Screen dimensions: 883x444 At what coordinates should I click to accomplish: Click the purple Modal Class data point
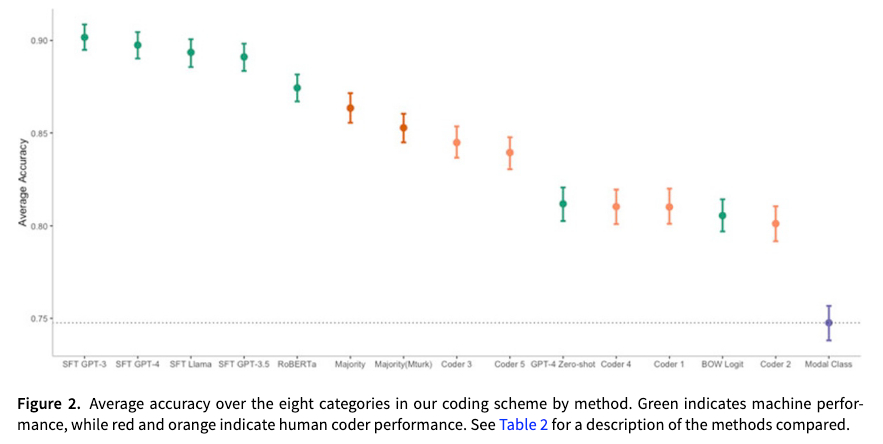point(829,322)
